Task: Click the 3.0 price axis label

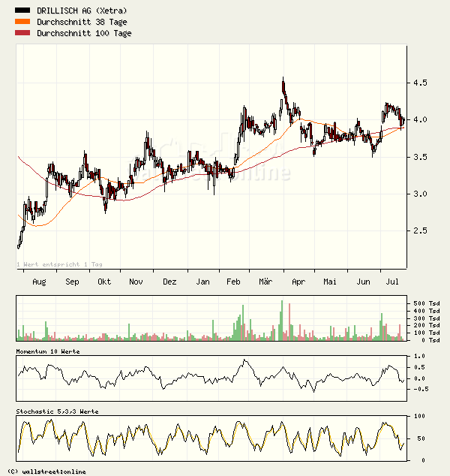Action: (420, 194)
